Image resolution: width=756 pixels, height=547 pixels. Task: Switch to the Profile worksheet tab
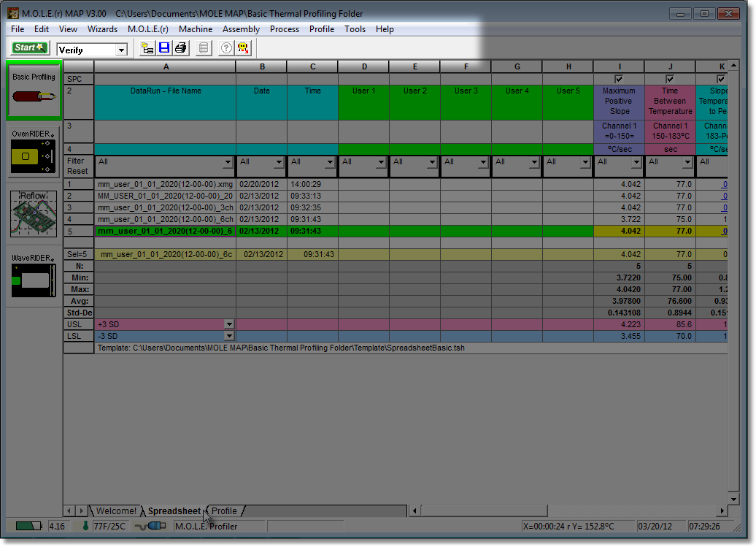[x=224, y=510]
